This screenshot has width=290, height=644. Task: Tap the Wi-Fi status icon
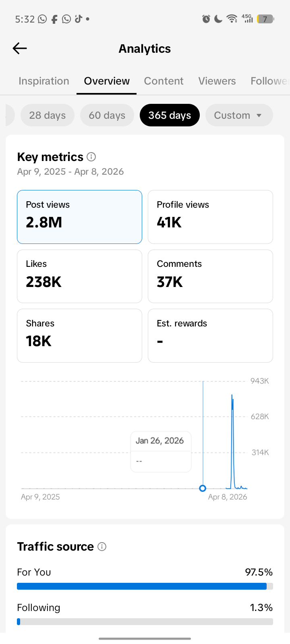click(x=232, y=19)
